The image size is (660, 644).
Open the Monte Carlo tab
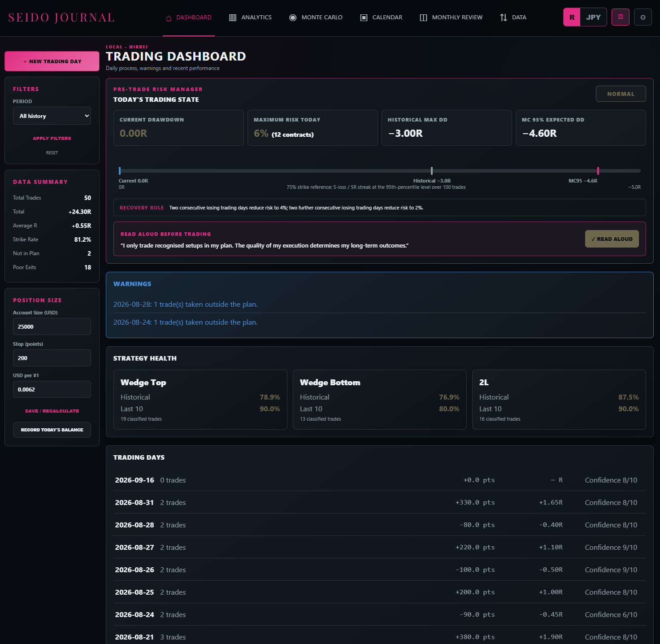316,17
